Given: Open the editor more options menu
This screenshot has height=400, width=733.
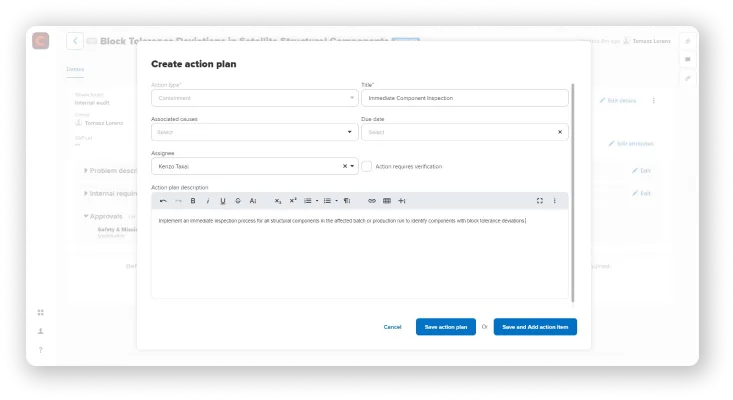Looking at the screenshot, I should coord(555,201).
